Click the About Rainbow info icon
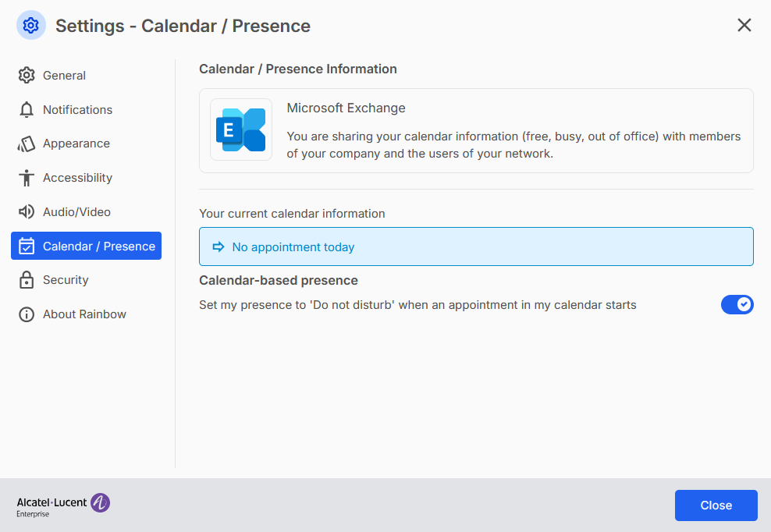This screenshot has width=771, height=532. (27, 314)
